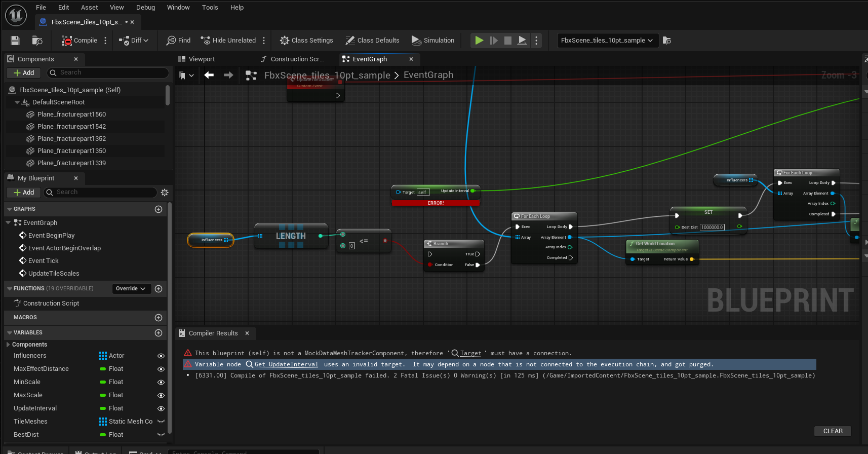Open the Override functions dropdown
The height and width of the screenshot is (454, 868).
point(131,289)
